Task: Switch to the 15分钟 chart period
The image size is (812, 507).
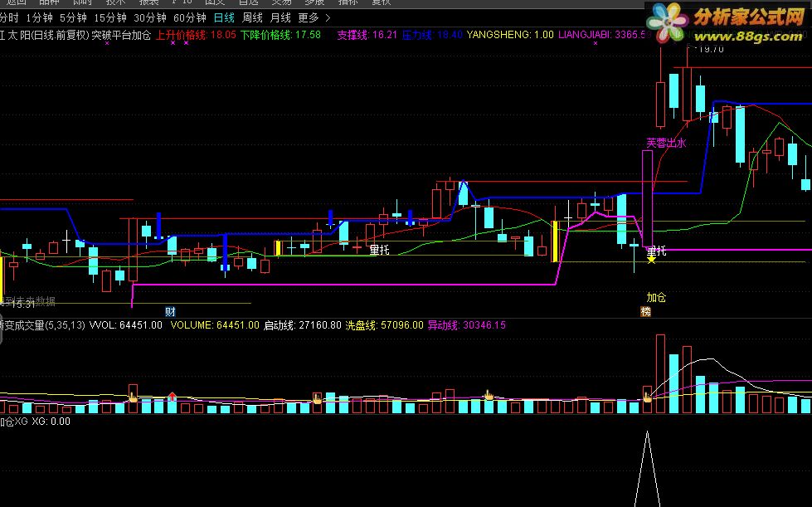Action: [x=110, y=18]
